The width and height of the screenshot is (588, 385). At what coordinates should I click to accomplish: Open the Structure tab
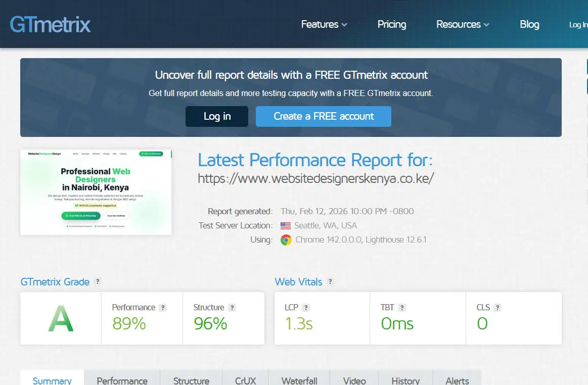coord(191,380)
